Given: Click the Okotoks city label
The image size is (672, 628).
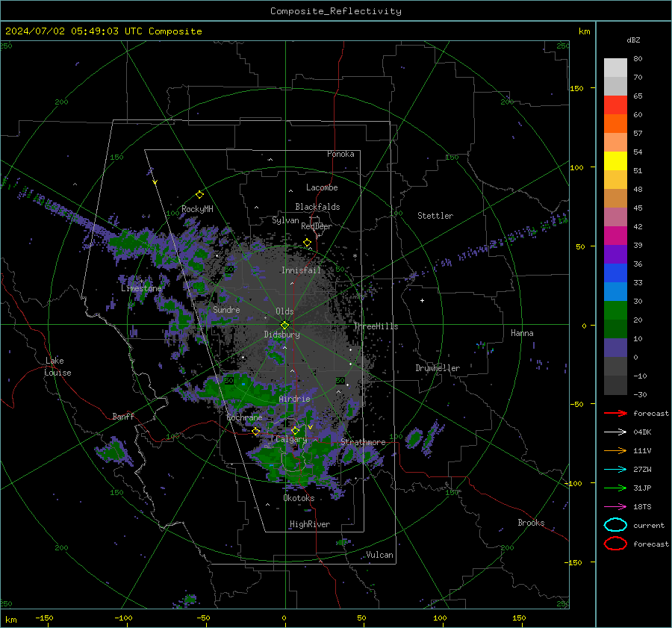Looking at the screenshot, I should [x=299, y=498].
